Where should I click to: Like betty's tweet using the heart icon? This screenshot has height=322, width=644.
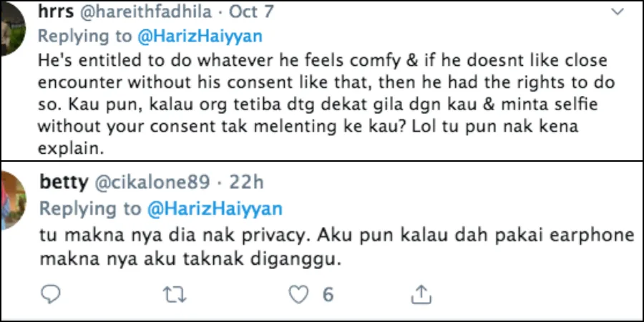(x=298, y=293)
